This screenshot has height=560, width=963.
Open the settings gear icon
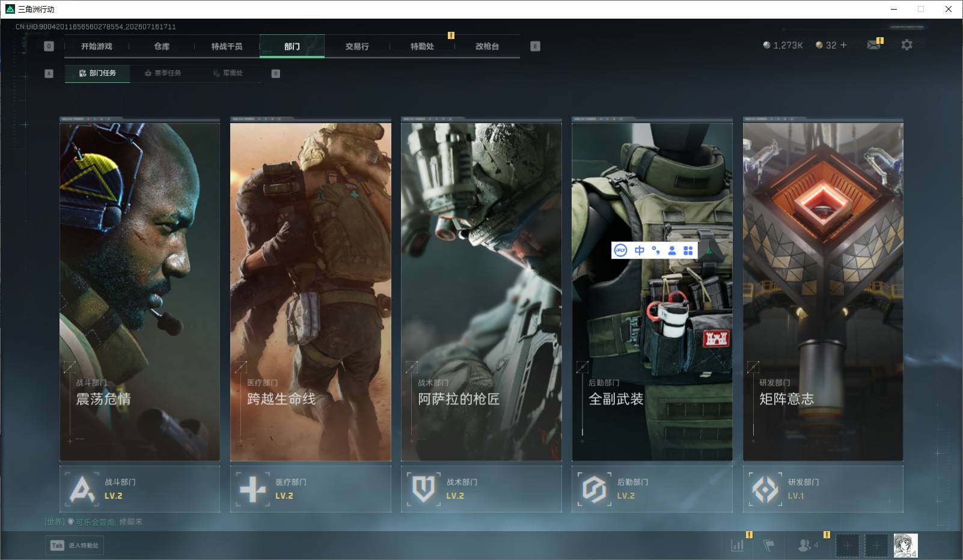906,45
